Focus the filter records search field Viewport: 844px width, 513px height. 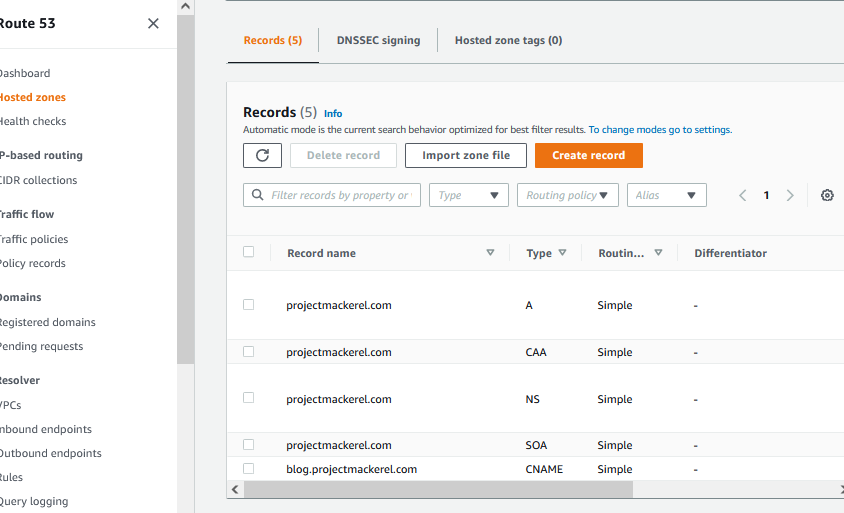(339, 195)
